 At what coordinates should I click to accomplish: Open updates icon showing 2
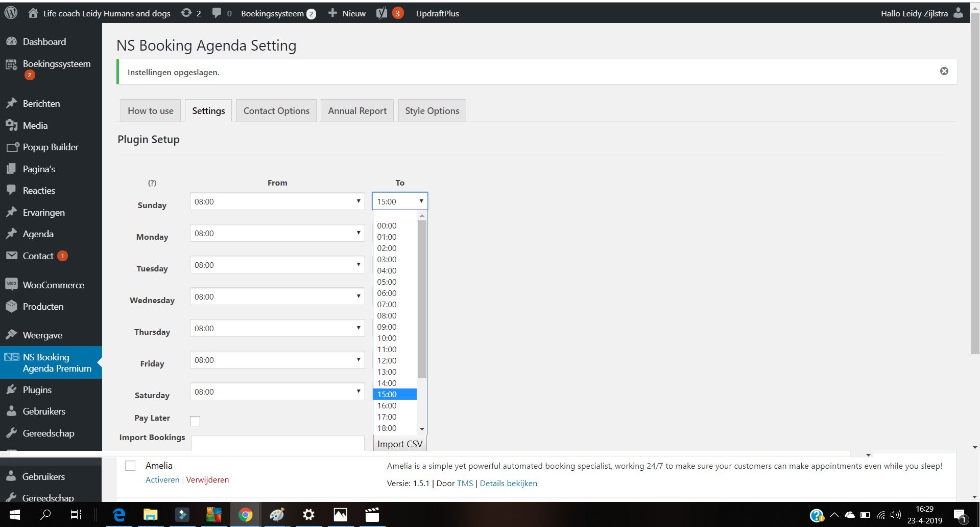[x=191, y=13]
